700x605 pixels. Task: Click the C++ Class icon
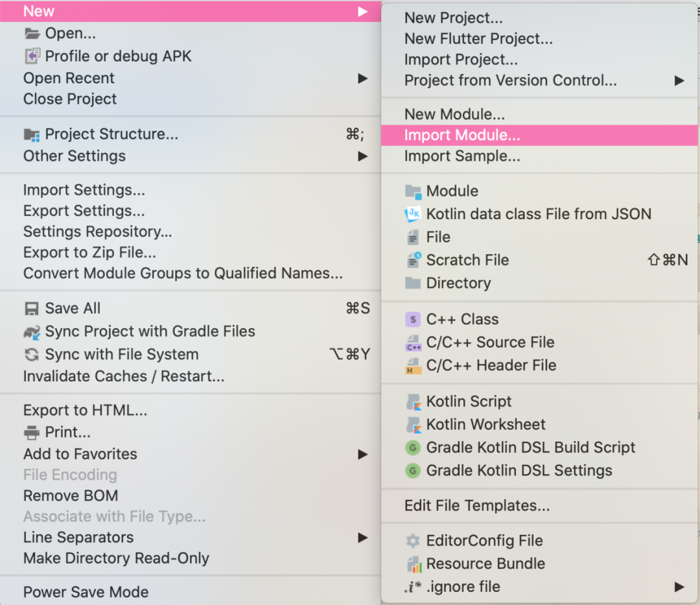coord(413,320)
